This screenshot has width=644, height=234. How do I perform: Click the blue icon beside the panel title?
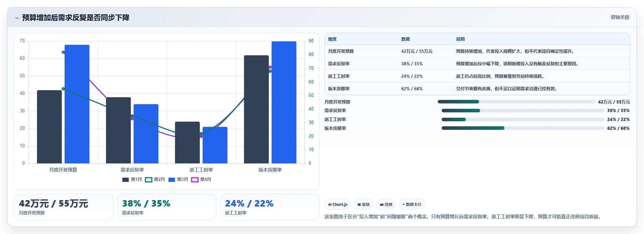(17, 18)
